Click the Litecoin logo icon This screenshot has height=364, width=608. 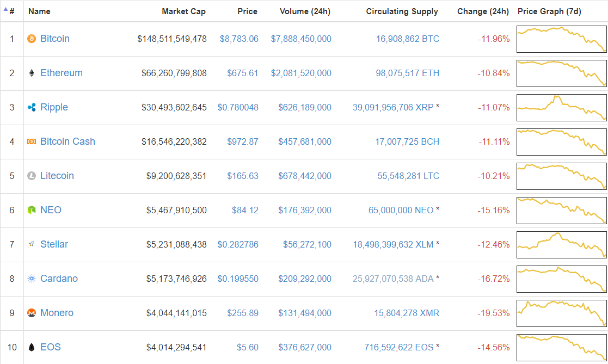coord(31,176)
